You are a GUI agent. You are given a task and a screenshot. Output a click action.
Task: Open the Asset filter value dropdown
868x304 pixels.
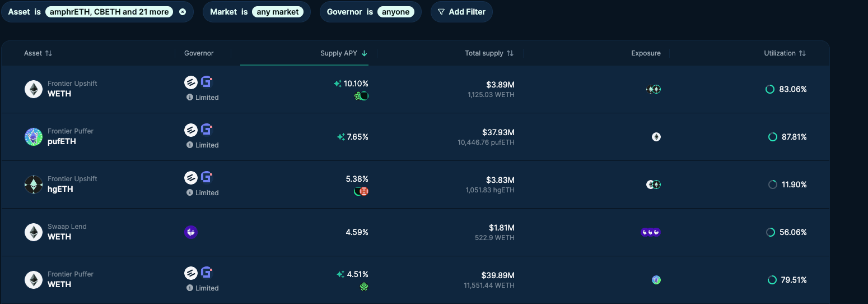pos(108,12)
